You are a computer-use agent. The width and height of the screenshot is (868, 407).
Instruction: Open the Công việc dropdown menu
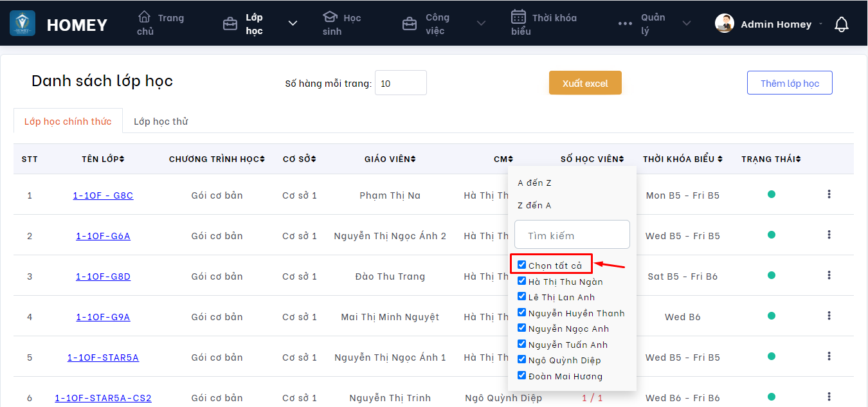point(481,24)
